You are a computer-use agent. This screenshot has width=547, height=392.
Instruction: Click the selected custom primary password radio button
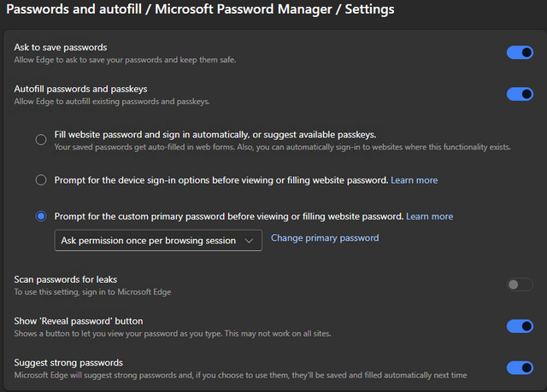tap(41, 216)
